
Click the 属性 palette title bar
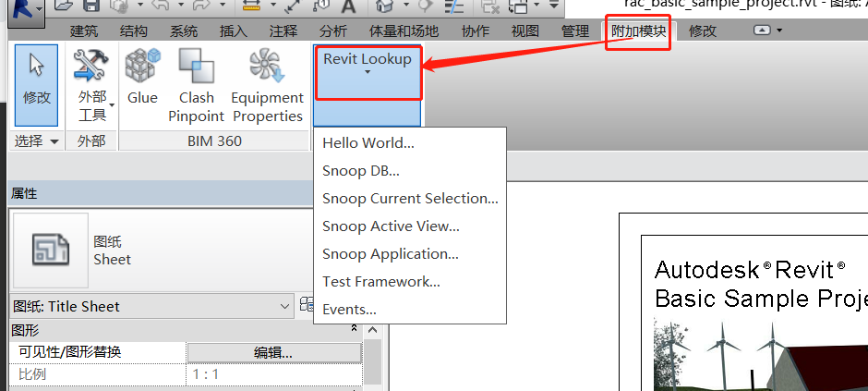pyautogui.click(x=161, y=194)
